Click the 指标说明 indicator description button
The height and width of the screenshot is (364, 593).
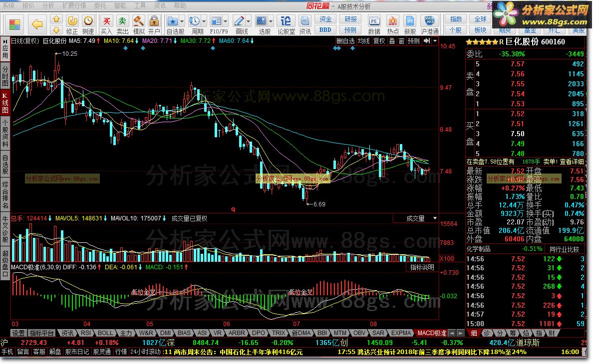pos(422,267)
